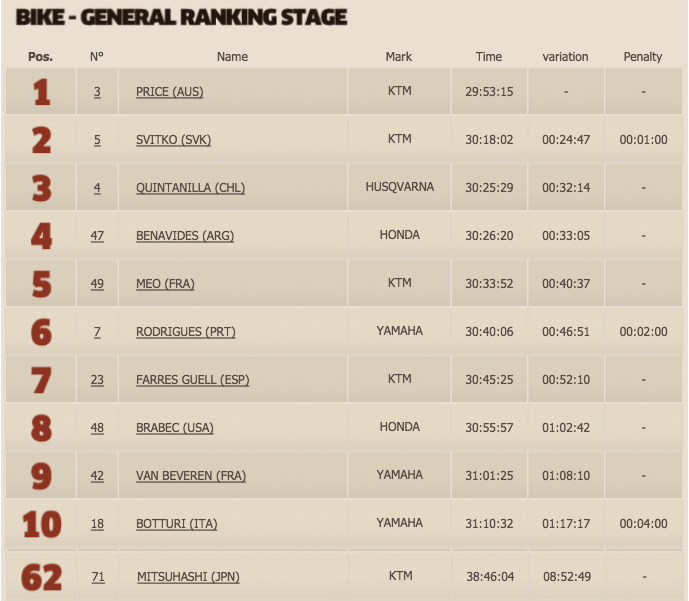Open rider link VAN BEVEREN (FRA)
Viewport: 689px width, 601px height.
(x=191, y=476)
